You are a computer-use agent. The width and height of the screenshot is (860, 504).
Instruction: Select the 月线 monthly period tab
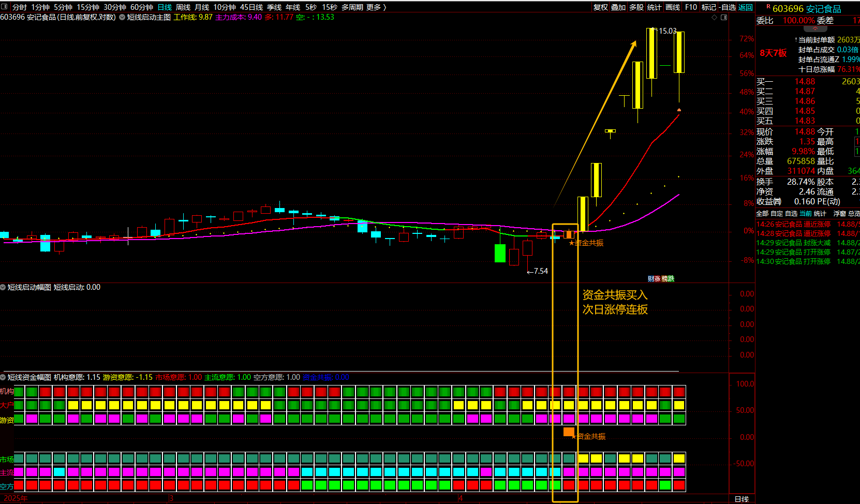click(202, 7)
